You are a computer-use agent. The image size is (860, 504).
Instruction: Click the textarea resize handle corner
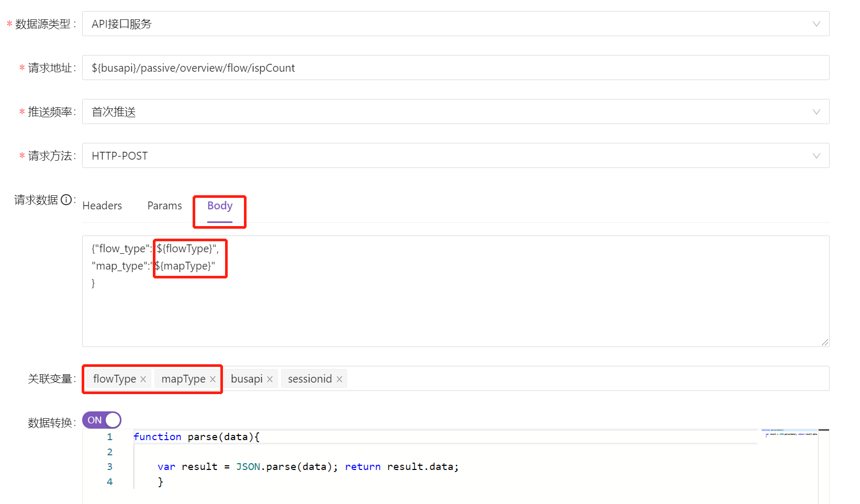pos(825,342)
